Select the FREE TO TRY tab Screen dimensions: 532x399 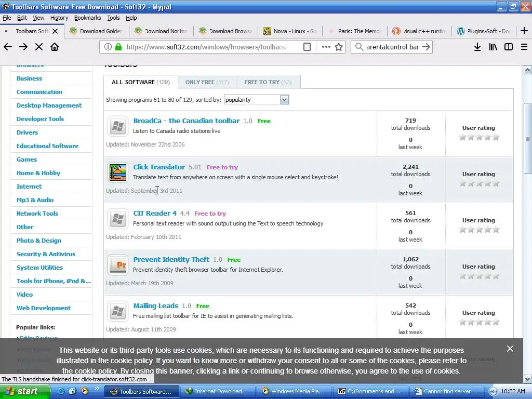(x=268, y=82)
